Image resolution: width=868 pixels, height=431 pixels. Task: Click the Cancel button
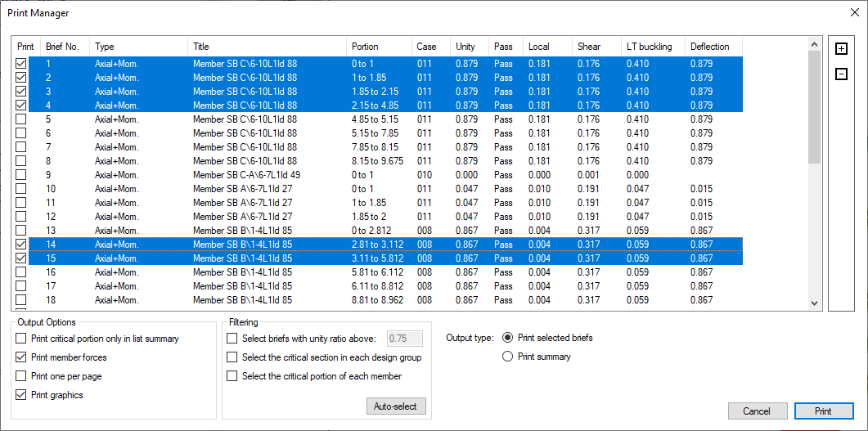coord(757,411)
